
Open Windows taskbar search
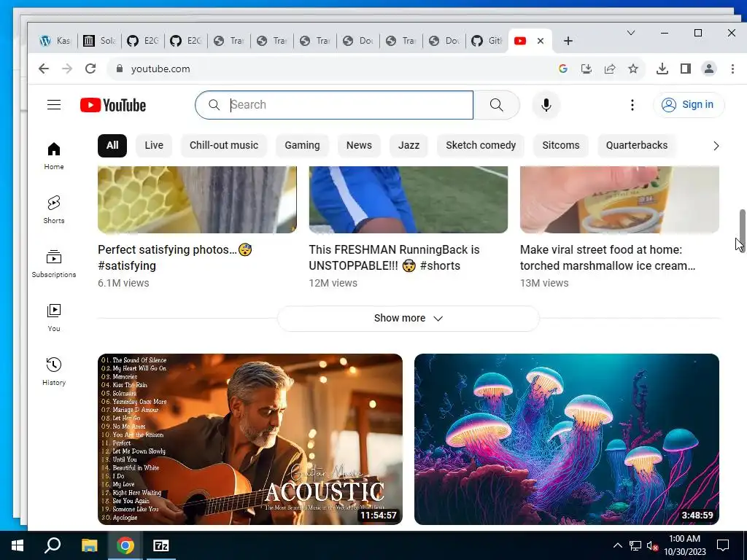(x=53, y=545)
